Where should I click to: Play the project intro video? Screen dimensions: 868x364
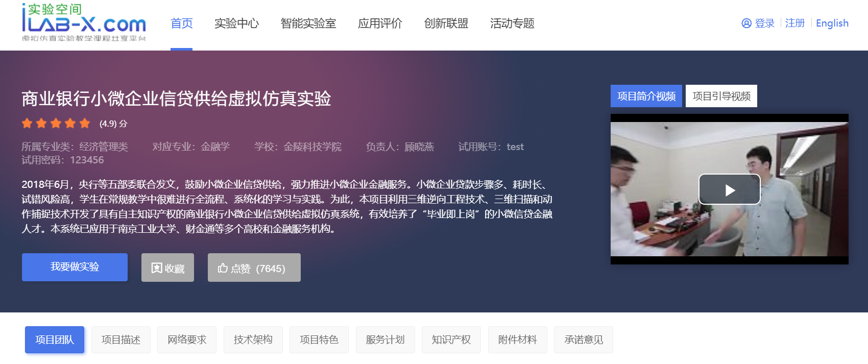729,189
